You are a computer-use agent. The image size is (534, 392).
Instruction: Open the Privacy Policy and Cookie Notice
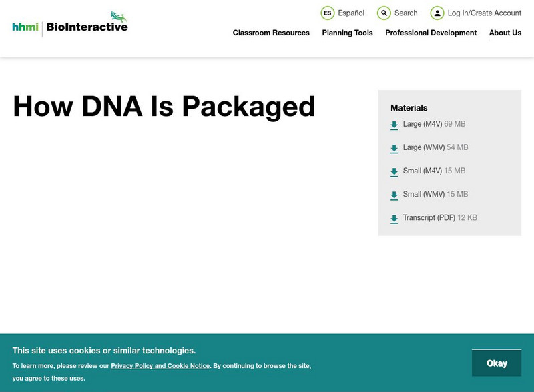click(x=159, y=365)
